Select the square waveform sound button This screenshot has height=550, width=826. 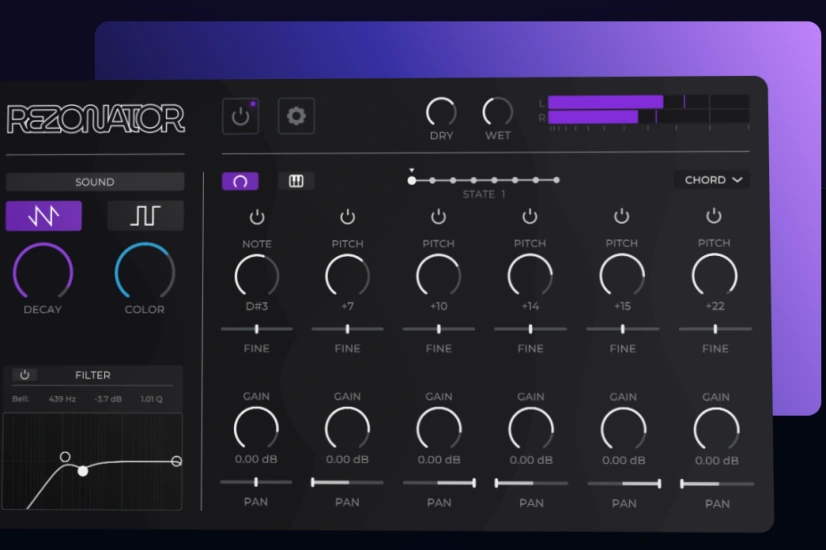click(145, 216)
